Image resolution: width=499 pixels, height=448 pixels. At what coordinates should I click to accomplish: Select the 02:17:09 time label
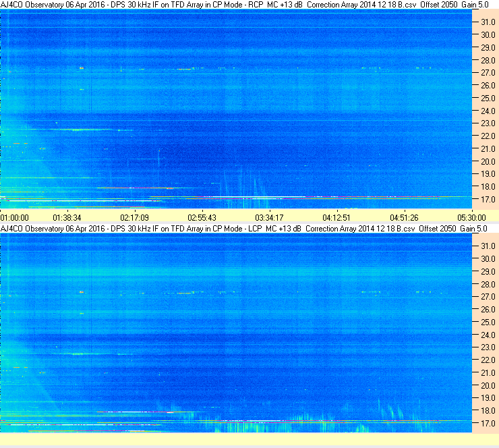point(134,218)
